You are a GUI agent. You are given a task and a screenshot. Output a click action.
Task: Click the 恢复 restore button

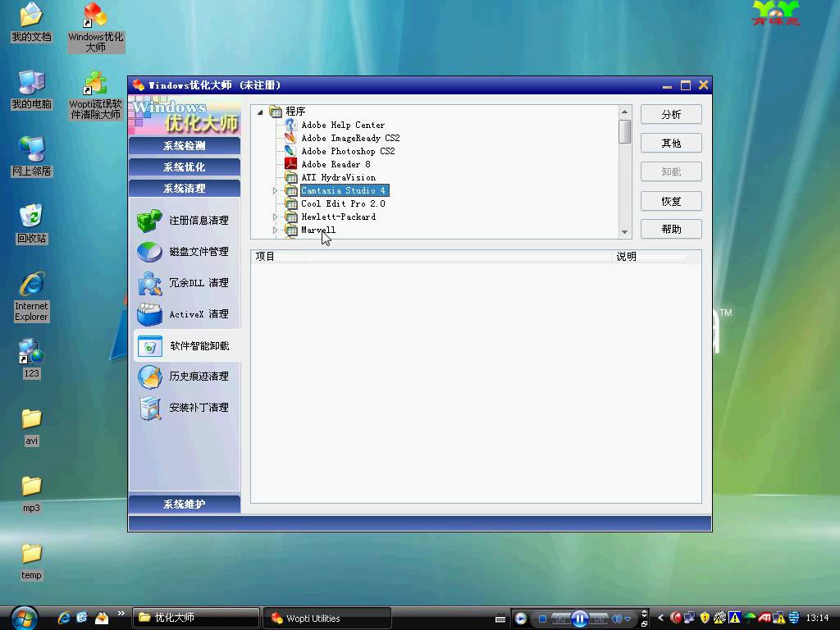coord(671,202)
